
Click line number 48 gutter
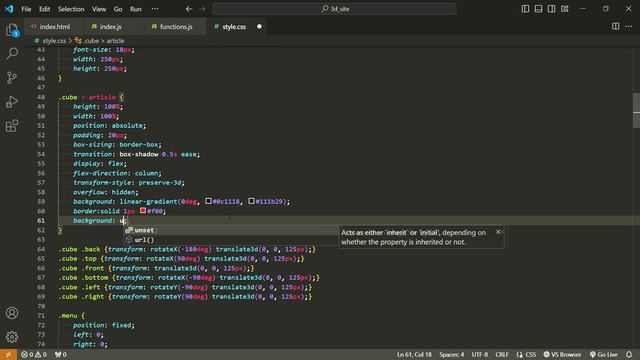point(41,97)
